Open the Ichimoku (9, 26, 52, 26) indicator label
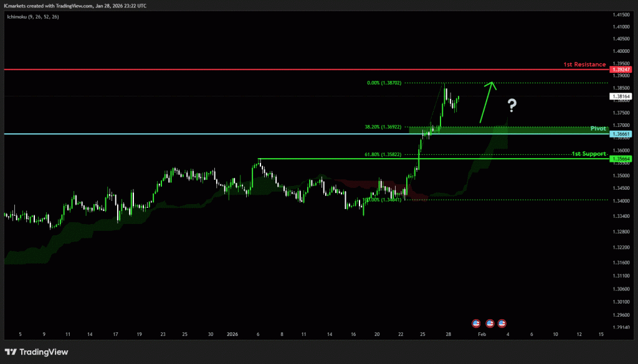638x364 pixels. [x=32, y=16]
